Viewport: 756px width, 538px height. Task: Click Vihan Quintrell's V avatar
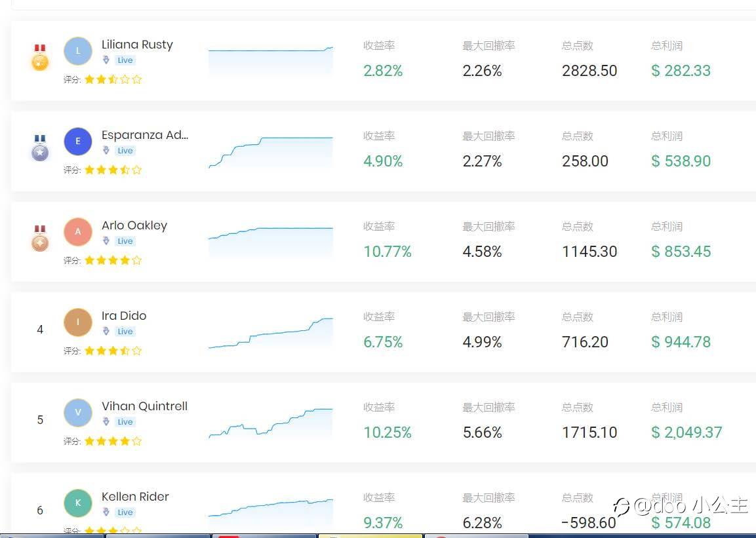click(77, 413)
